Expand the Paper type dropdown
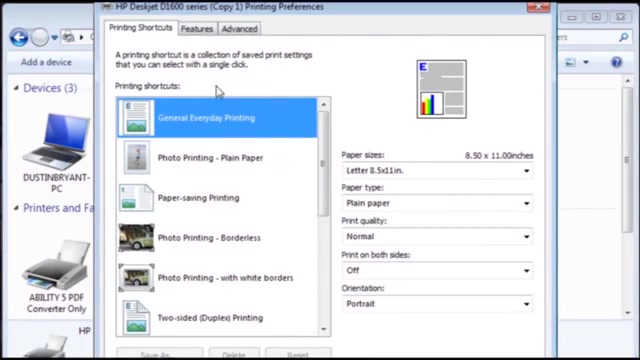Screen dimensions: 640x360 [437, 203]
